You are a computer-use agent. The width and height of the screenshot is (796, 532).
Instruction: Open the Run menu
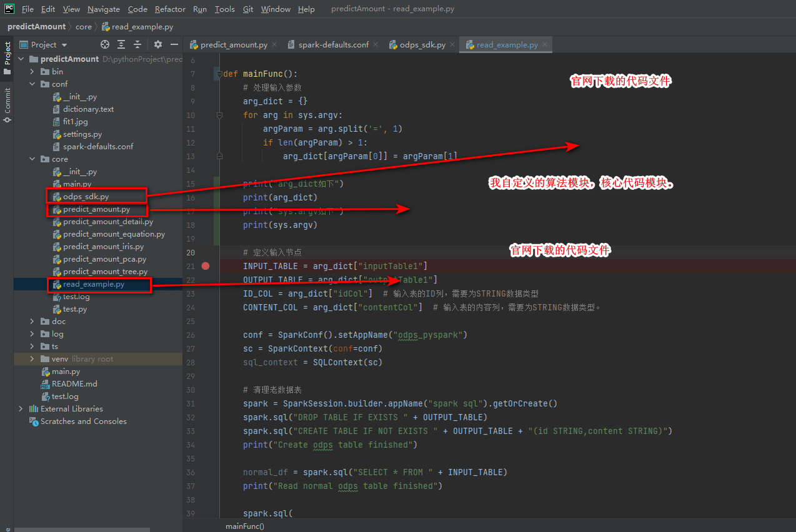point(200,9)
